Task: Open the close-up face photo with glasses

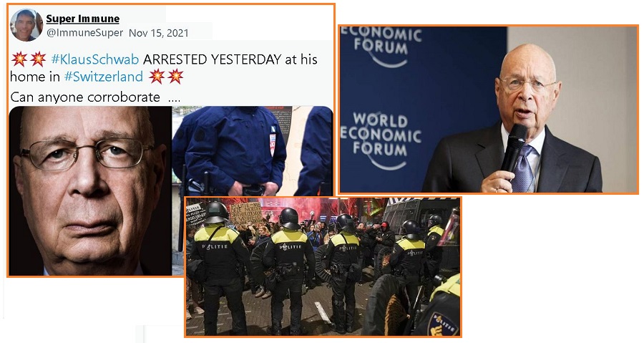Action: pos(90,190)
